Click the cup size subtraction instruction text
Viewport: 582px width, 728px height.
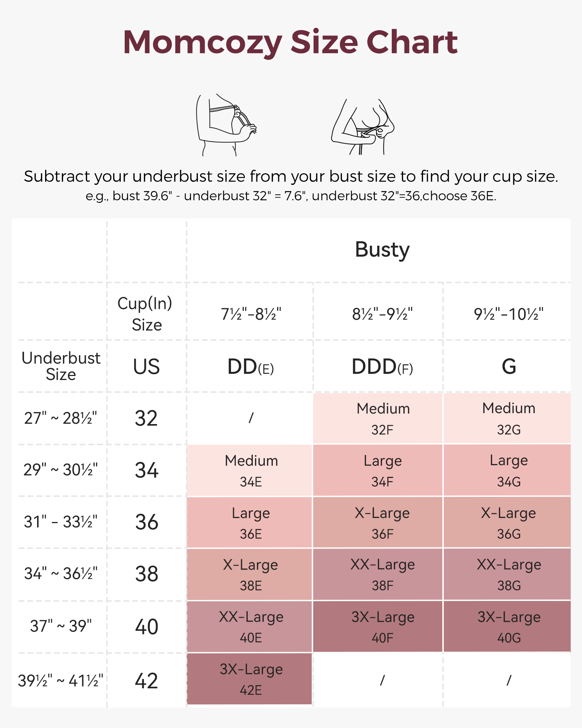tap(291, 177)
